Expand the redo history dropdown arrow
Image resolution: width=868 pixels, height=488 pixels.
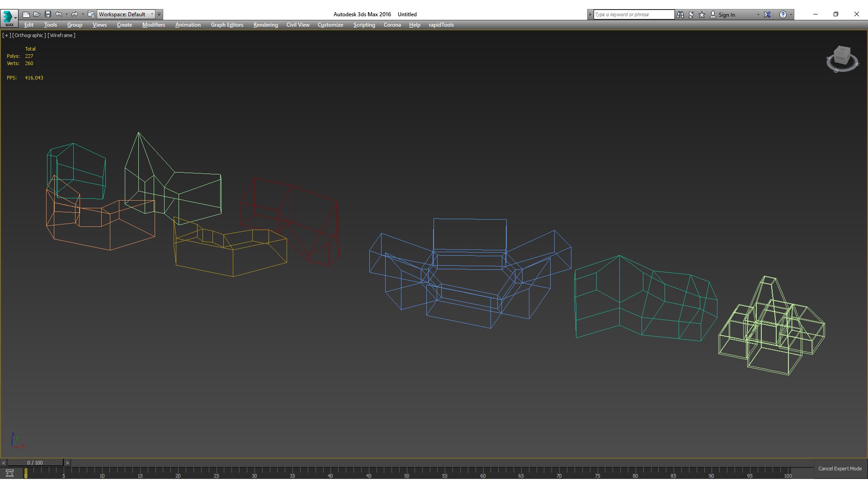tap(83, 14)
